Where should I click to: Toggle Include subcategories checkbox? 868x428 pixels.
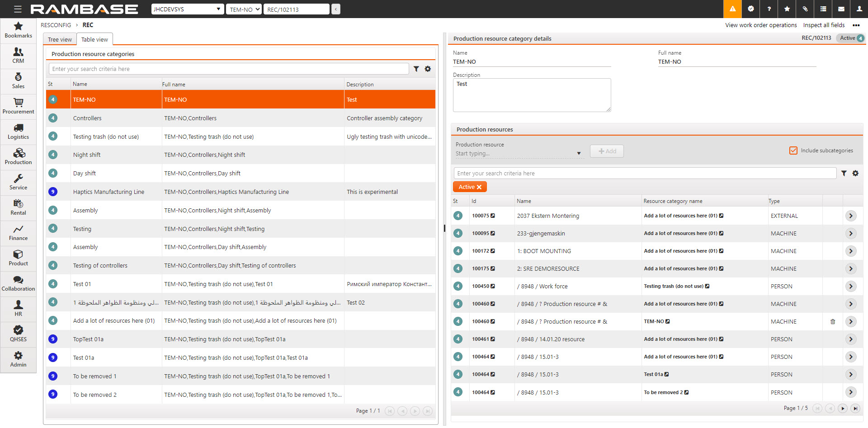793,151
